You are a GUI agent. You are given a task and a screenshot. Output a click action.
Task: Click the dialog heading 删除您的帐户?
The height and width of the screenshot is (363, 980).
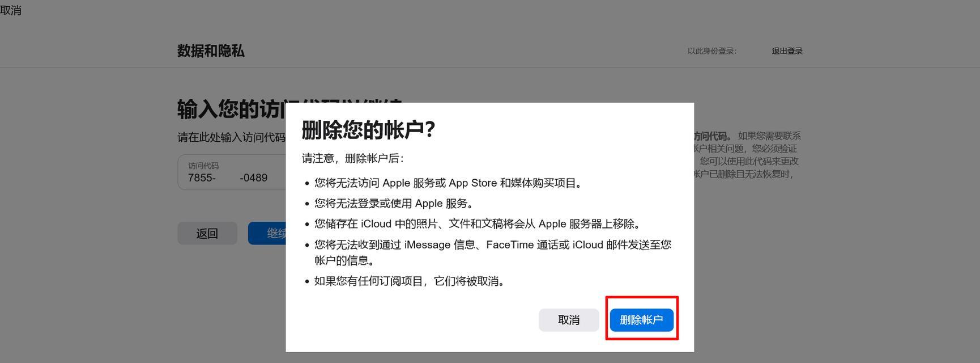tap(368, 130)
